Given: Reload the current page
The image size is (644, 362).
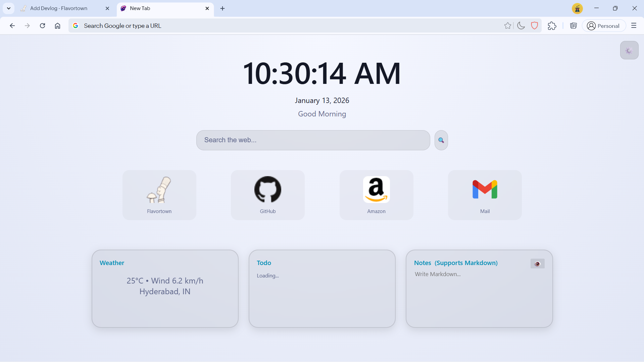Looking at the screenshot, I should point(42,26).
